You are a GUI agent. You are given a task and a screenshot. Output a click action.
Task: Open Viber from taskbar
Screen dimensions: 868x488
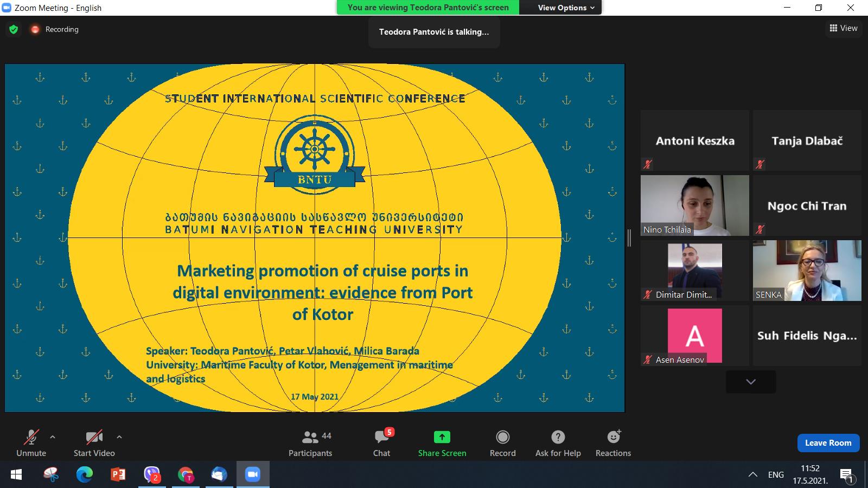152,475
